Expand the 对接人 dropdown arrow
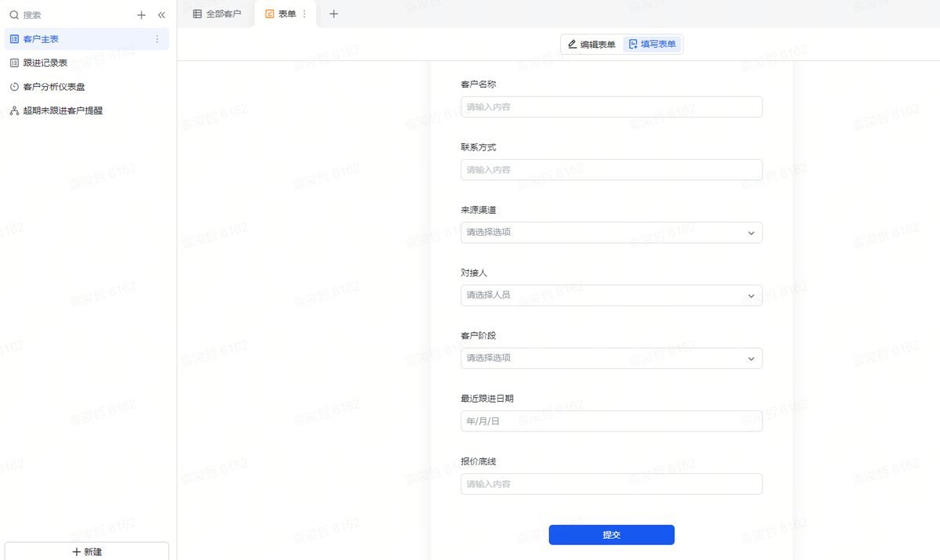 (750, 295)
